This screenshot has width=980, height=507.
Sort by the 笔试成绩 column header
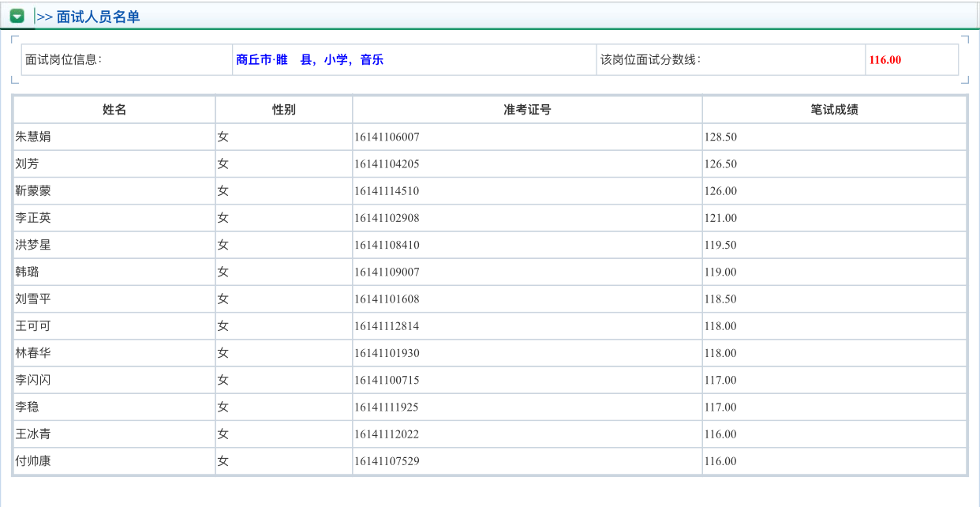[x=833, y=109]
